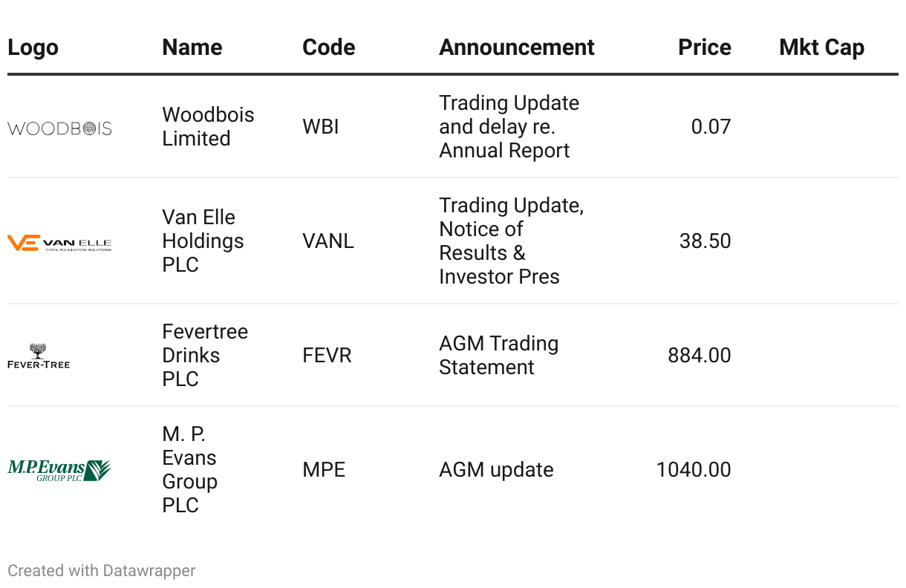Click the M.P. Evans Group logo

(x=59, y=469)
